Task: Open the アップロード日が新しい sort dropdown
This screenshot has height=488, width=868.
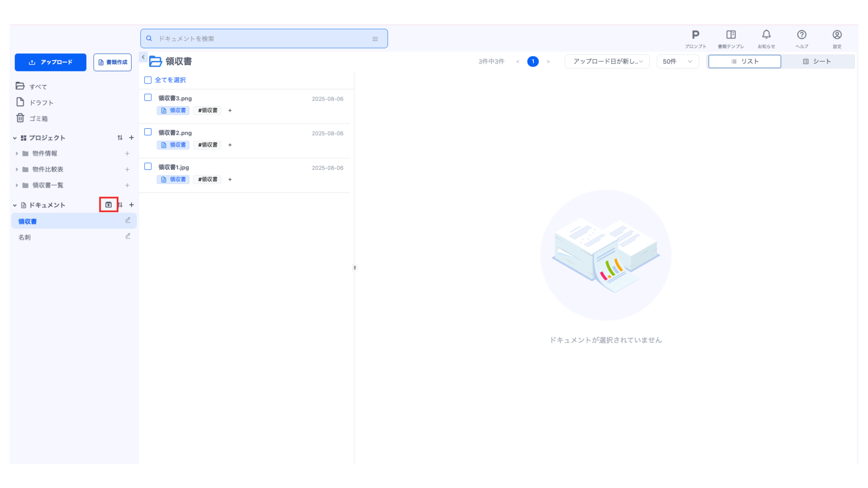Action: point(607,61)
